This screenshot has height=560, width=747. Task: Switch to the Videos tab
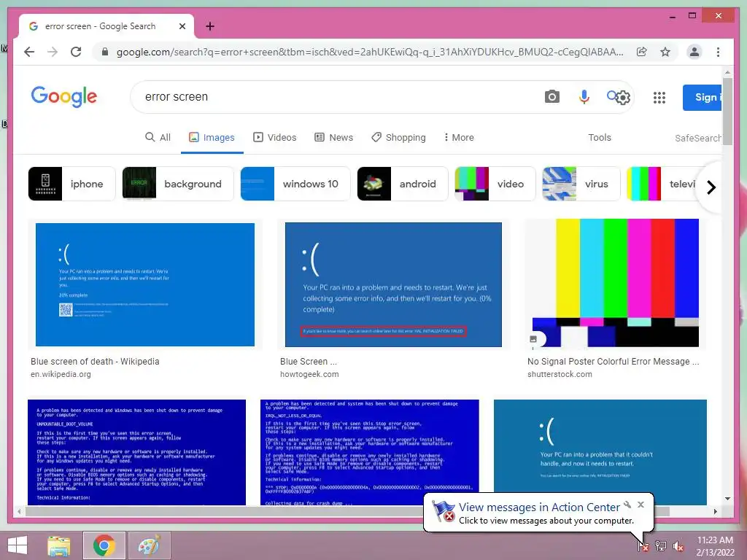[274, 137]
